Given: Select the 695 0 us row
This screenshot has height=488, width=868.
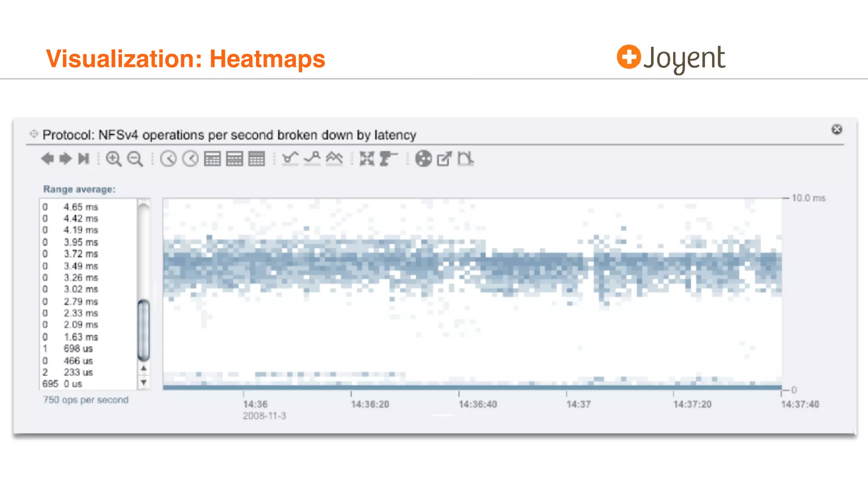Looking at the screenshot, I should click(x=88, y=383).
